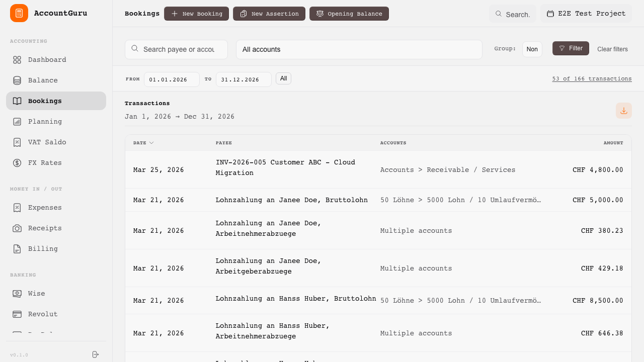Image resolution: width=644 pixels, height=362 pixels.
Task: Open the INV-2026-005 Customer ABC transaction
Action: click(285, 168)
